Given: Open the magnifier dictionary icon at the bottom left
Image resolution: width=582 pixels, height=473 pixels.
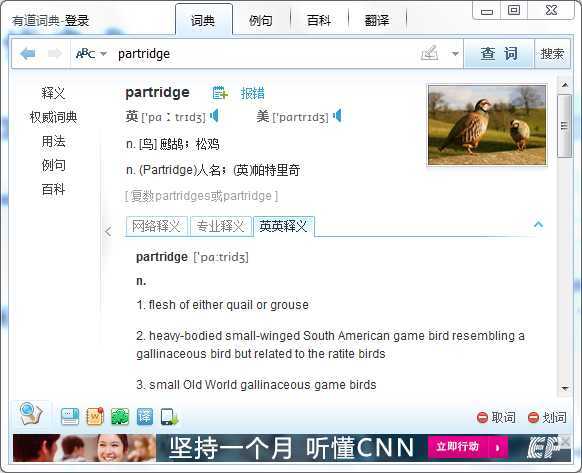Looking at the screenshot, I should (x=31, y=414).
